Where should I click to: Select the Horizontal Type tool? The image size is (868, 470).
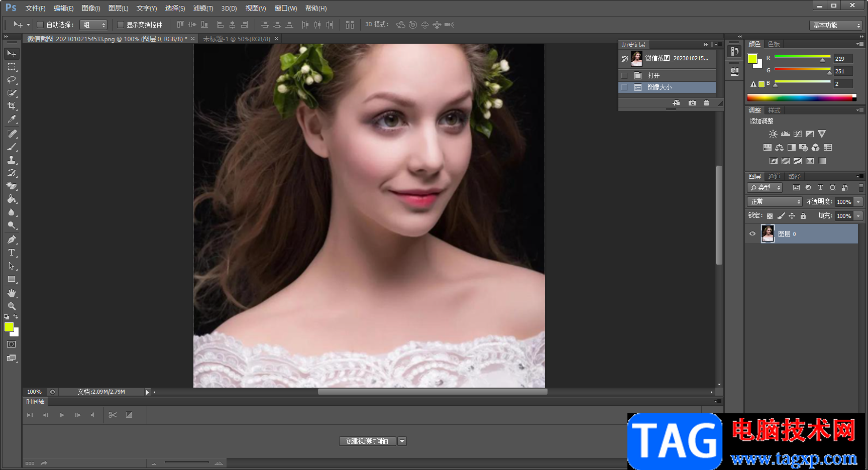tap(12, 253)
